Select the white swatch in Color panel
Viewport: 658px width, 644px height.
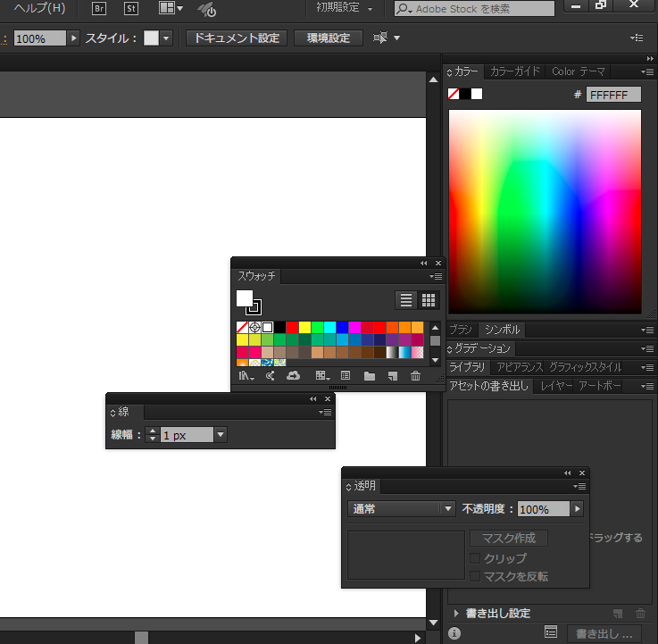click(x=477, y=94)
